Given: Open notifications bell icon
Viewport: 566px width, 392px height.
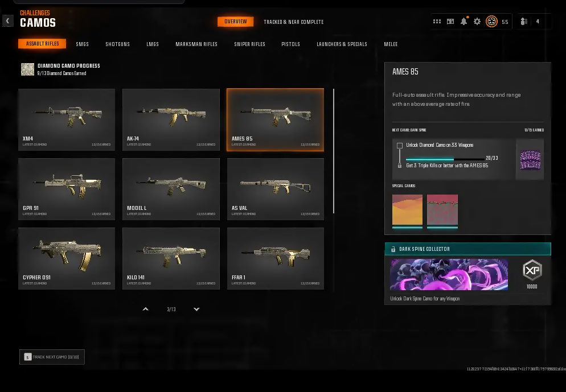Looking at the screenshot, I should point(464,22).
